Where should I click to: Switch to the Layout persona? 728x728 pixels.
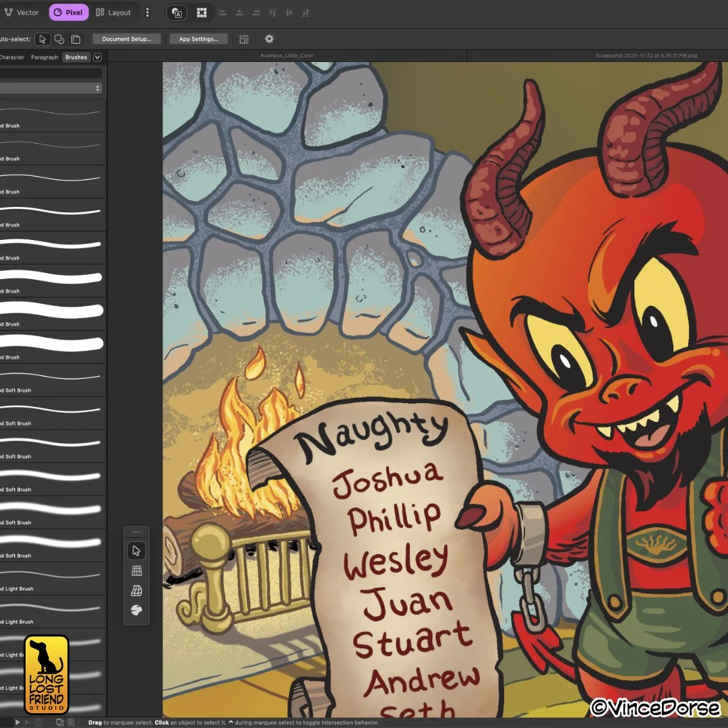click(113, 13)
